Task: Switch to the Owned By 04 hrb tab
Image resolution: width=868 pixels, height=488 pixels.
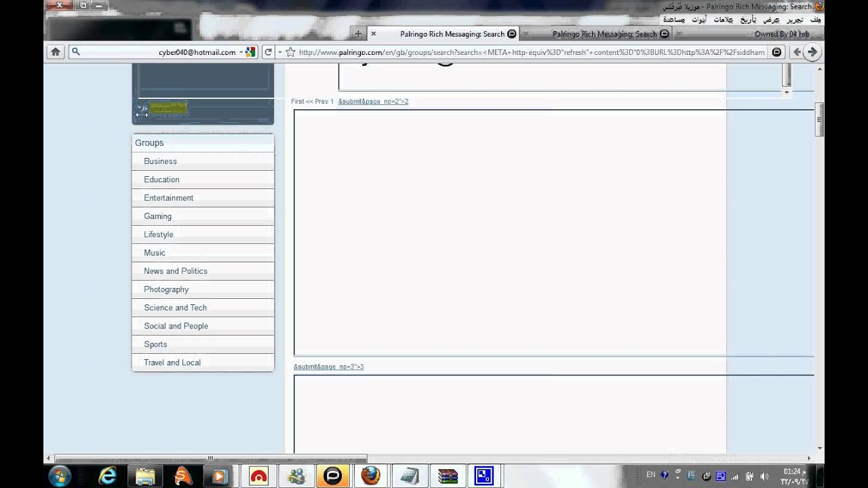Action: (x=749, y=34)
